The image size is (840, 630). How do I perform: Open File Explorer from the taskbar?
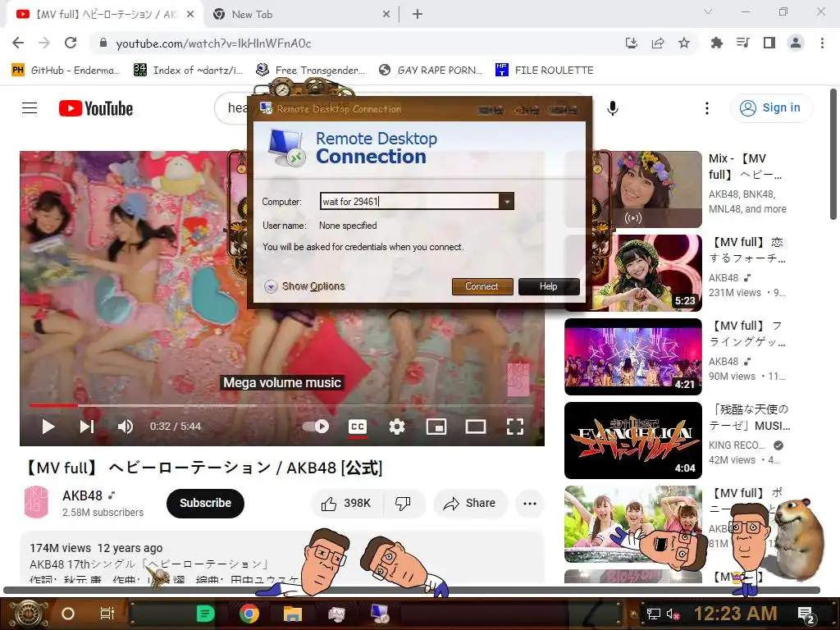(293, 614)
